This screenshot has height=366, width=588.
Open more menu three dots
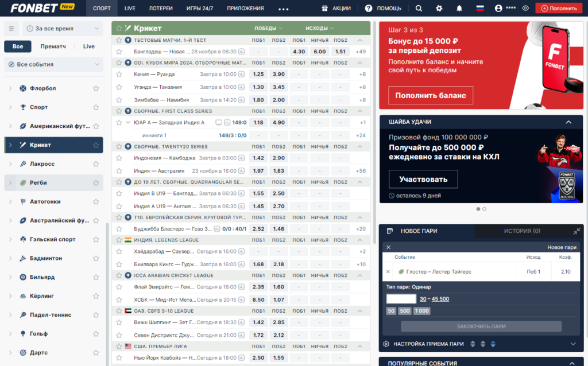click(284, 9)
